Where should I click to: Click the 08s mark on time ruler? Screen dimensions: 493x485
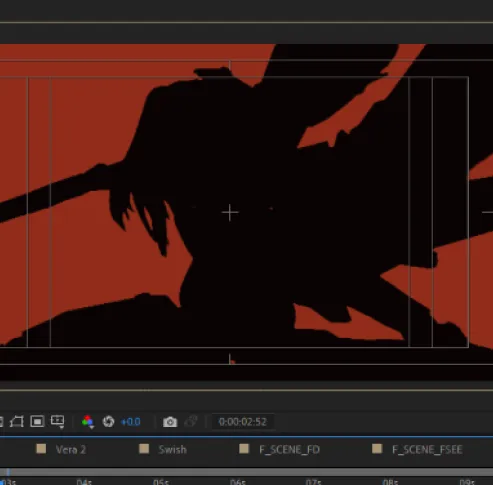pos(390,482)
